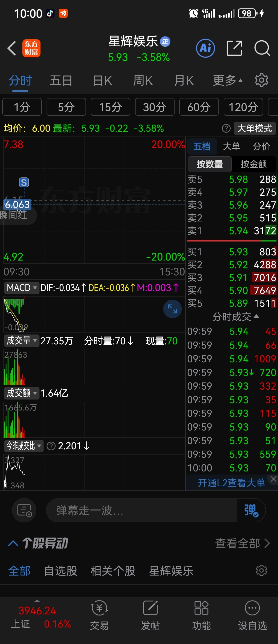The height and width of the screenshot is (644, 278).
Task: Collapse the 分时成交 list
Action: point(236,317)
